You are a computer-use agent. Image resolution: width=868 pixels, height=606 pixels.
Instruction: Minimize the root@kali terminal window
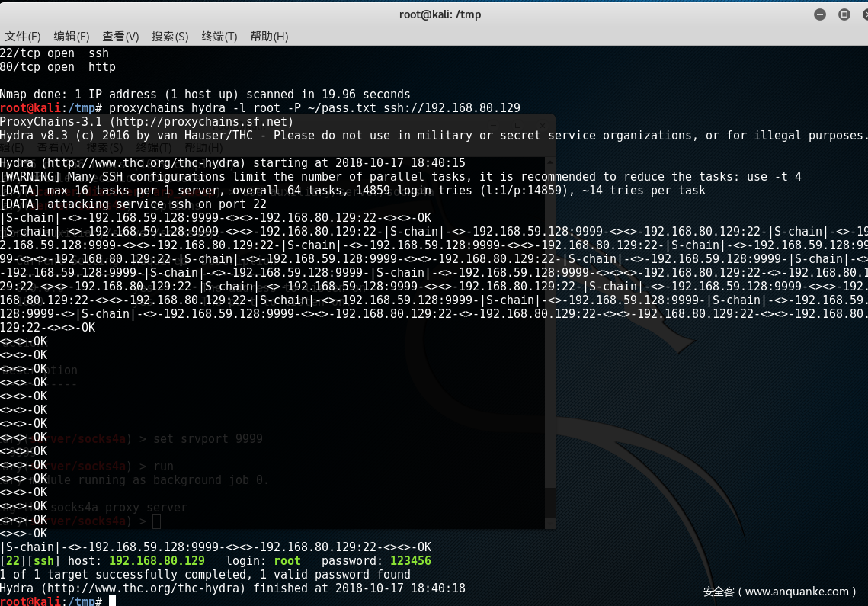click(x=820, y=14)
